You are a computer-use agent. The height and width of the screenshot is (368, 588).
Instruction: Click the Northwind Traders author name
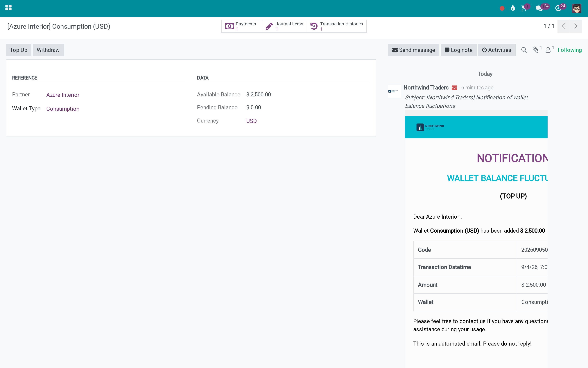(426, 88)
